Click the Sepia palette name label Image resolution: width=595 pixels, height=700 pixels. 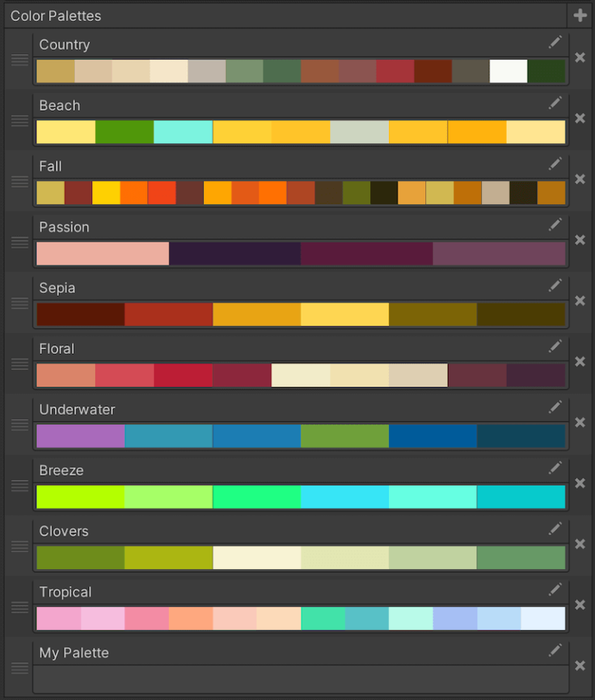(x=57, y=288)
